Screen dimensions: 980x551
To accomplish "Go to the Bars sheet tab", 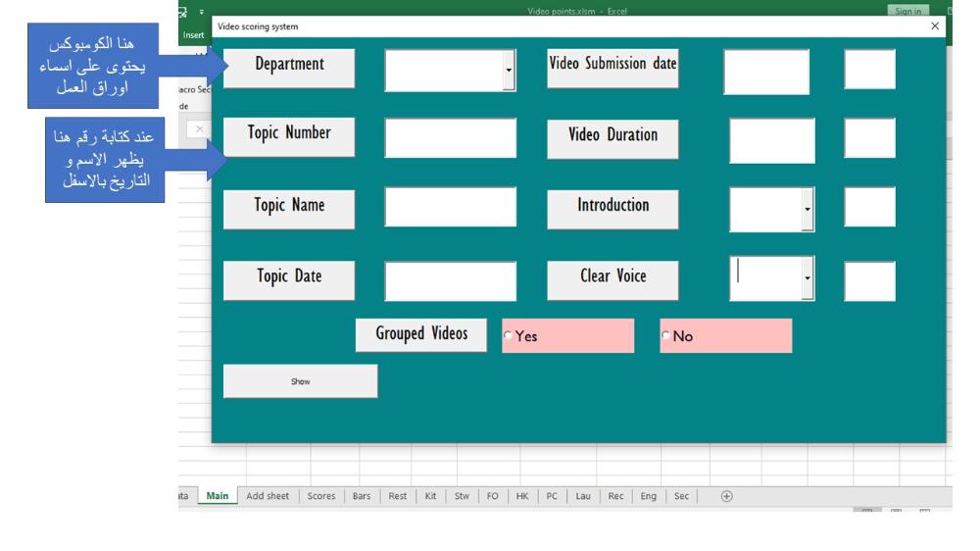I will 362,496.
